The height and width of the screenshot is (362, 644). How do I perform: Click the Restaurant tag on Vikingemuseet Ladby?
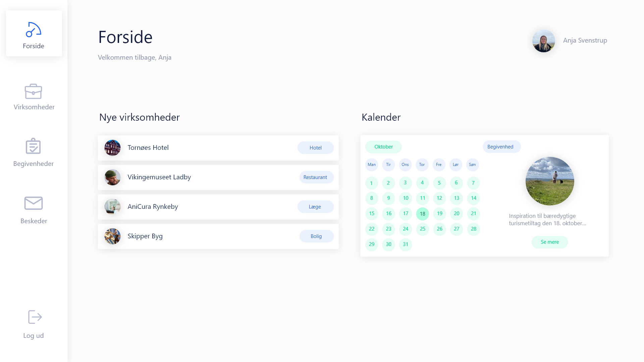316,177
